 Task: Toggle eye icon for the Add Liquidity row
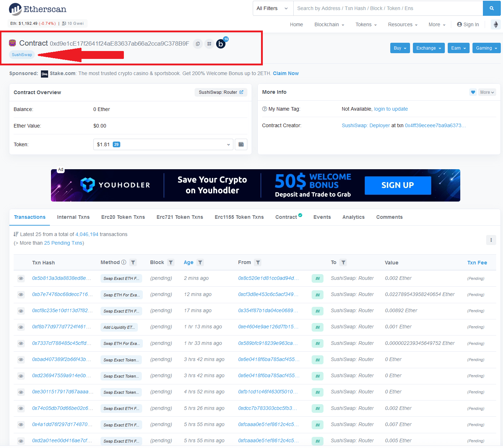[x=21, y=327]
